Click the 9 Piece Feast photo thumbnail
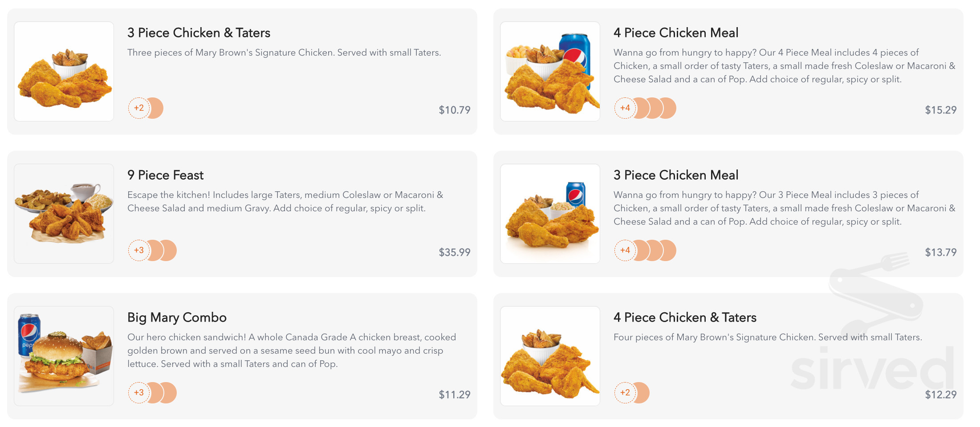 [64, 213]
